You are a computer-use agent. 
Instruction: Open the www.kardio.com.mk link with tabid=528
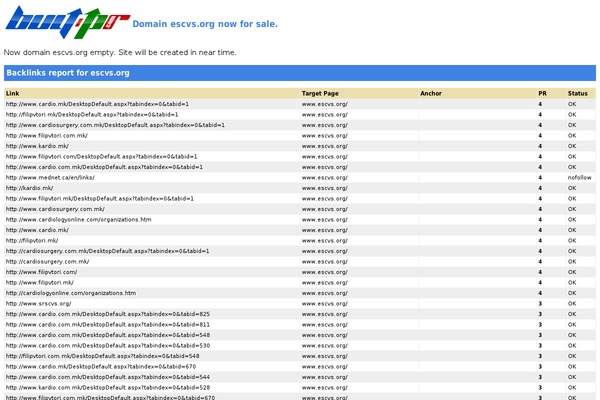pyautogui.click(x=108, y=388)
